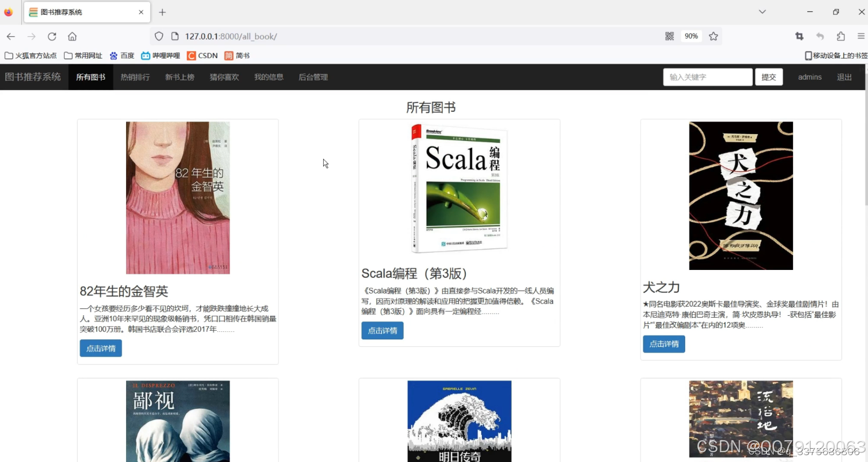
Task: Bookmark this page using the star icon
Action: point(713,36)
